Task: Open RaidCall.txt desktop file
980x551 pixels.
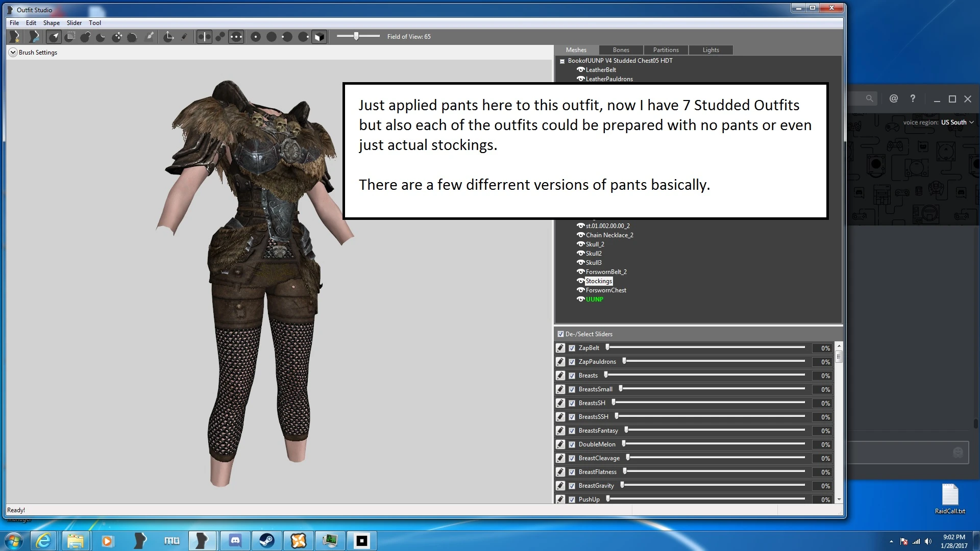Action: pyautogui.click(x=950, y=498)
